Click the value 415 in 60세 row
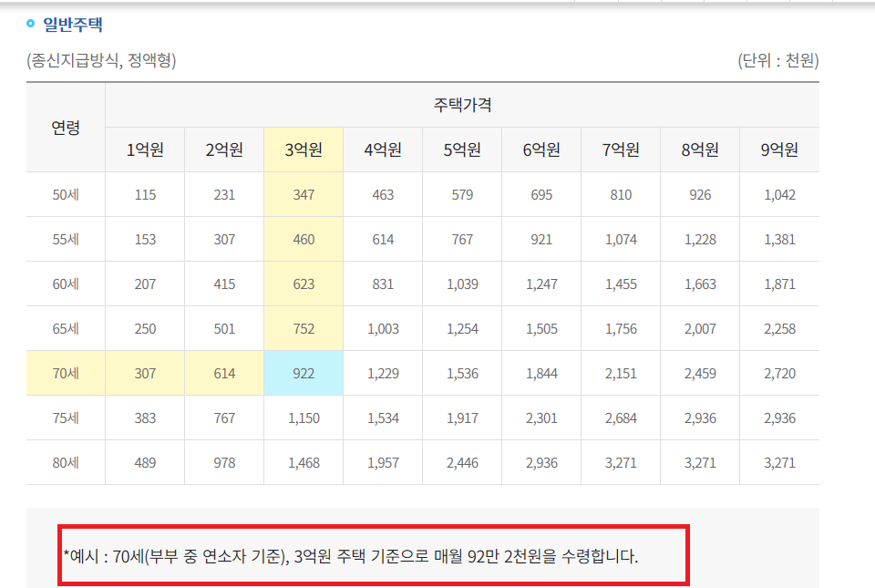The height and width of the screenshot is (588, 875). [x=224, y=284]
